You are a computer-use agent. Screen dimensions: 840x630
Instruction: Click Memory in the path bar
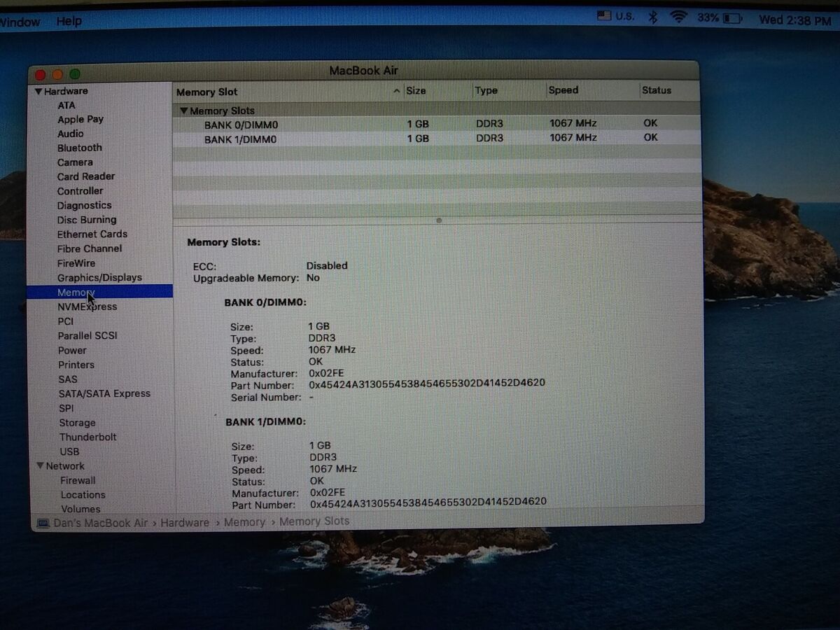pos(244,521)
